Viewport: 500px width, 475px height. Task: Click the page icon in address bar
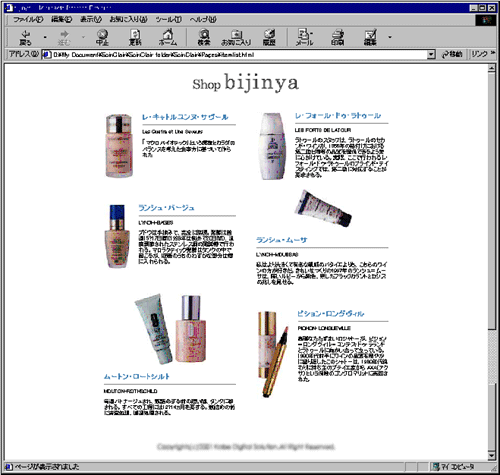click(47, 54)
